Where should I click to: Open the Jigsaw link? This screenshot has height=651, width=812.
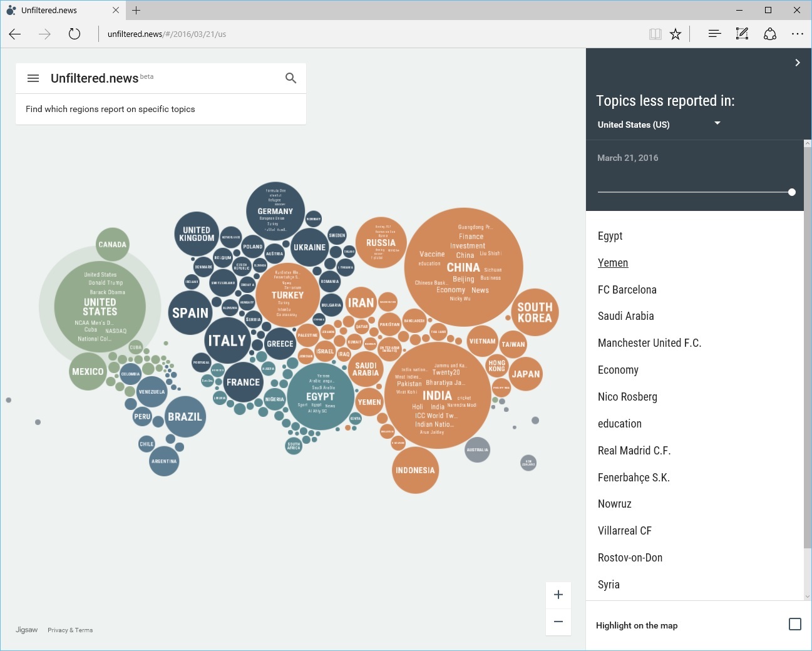tap(26, 630)
